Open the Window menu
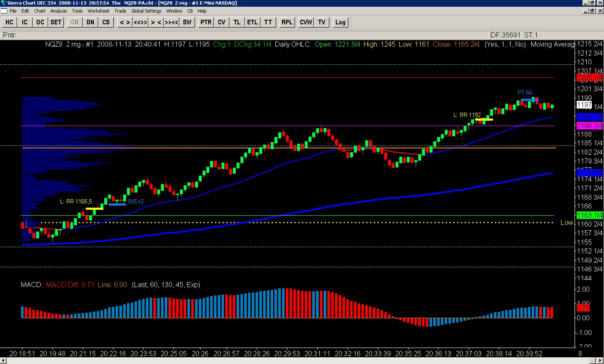 point(174,11)
